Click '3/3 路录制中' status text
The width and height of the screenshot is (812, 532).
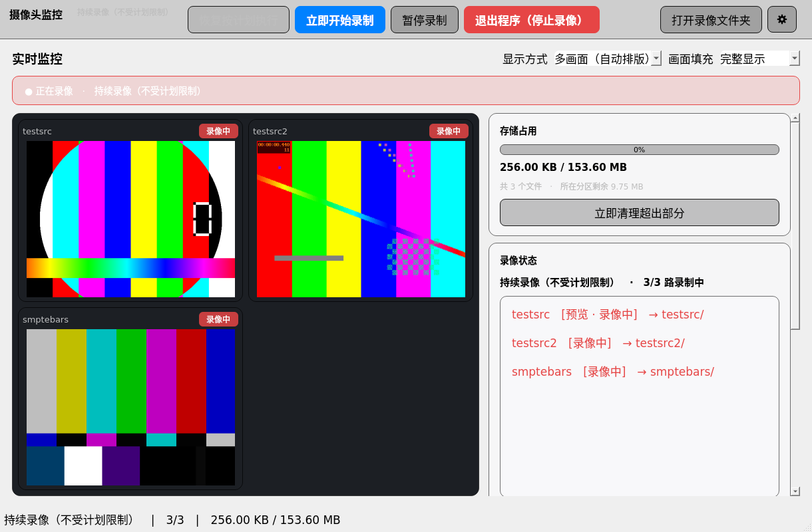(674, 283)
